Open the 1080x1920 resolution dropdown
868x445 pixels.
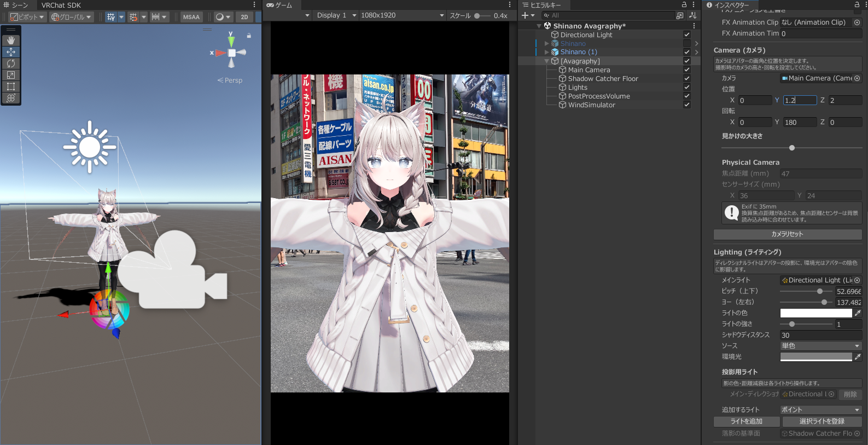(403, 15)
